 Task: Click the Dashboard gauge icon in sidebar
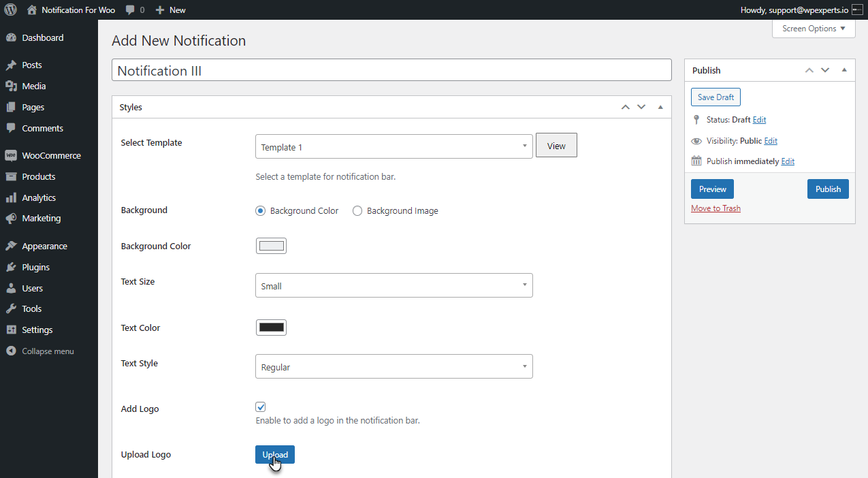(x=11, y=38)
